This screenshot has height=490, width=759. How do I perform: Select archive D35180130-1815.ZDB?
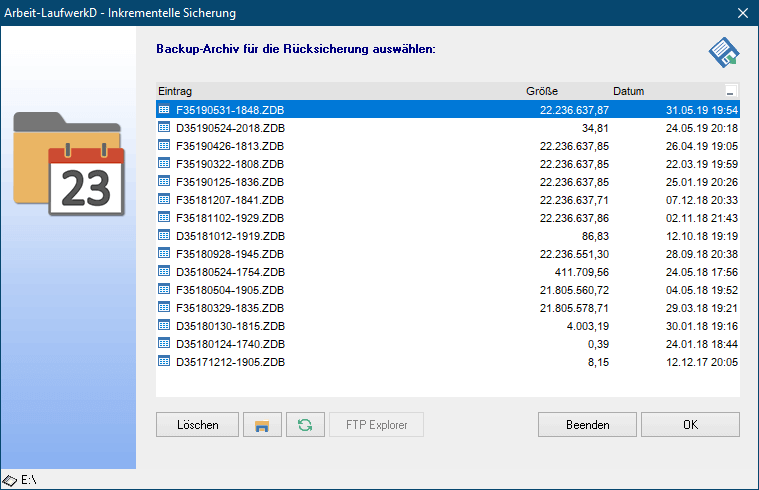point(448,326)
